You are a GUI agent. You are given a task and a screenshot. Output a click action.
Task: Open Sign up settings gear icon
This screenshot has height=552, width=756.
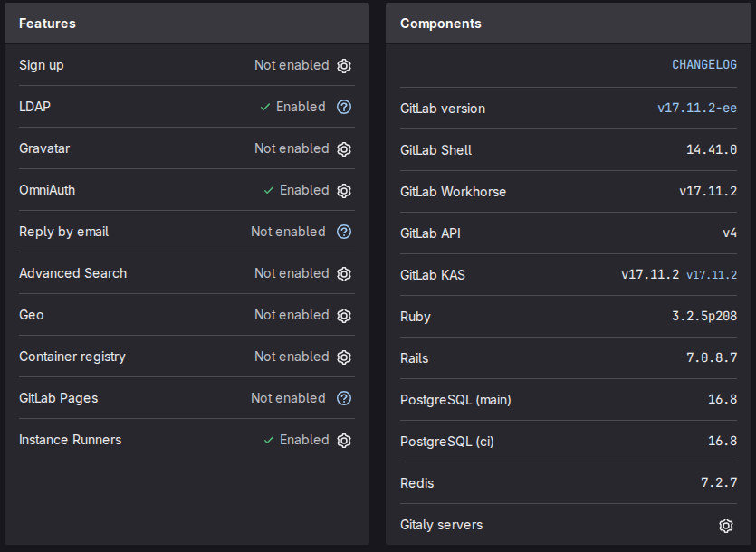tap(344, 66)
